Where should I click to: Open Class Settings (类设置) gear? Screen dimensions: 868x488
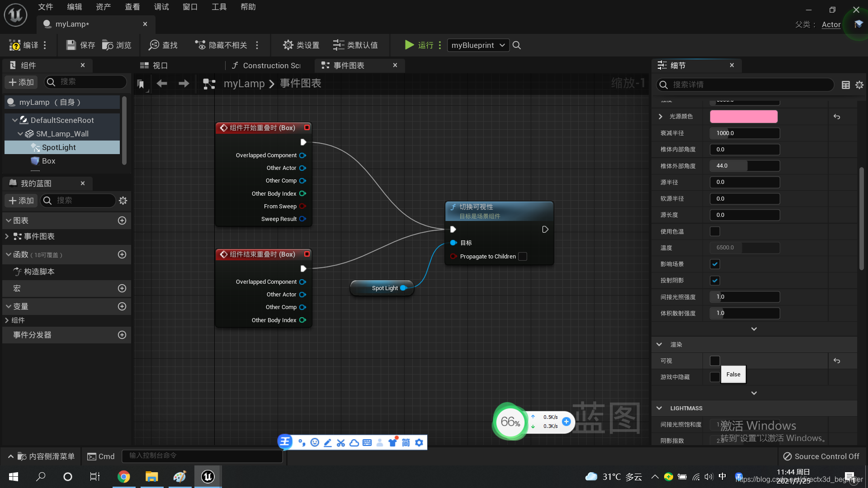tap(288, 45)
